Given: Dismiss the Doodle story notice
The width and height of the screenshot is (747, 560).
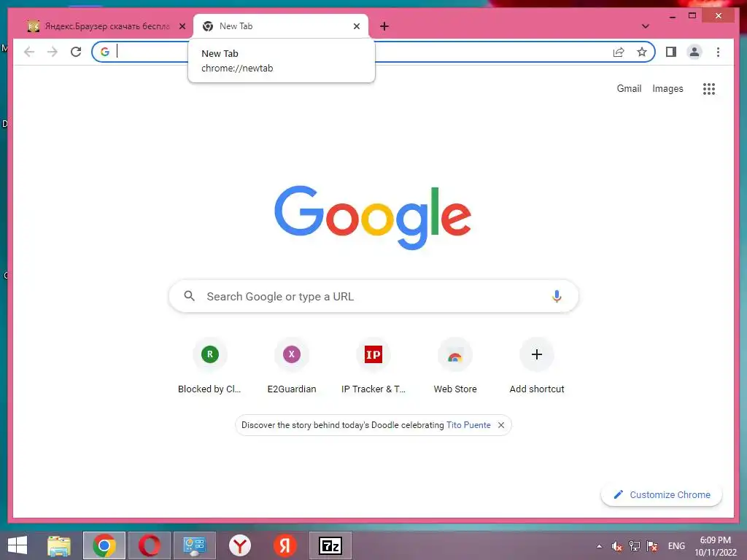Looking at the screenshot, I should pyautogui.click(x=501, y=425).
